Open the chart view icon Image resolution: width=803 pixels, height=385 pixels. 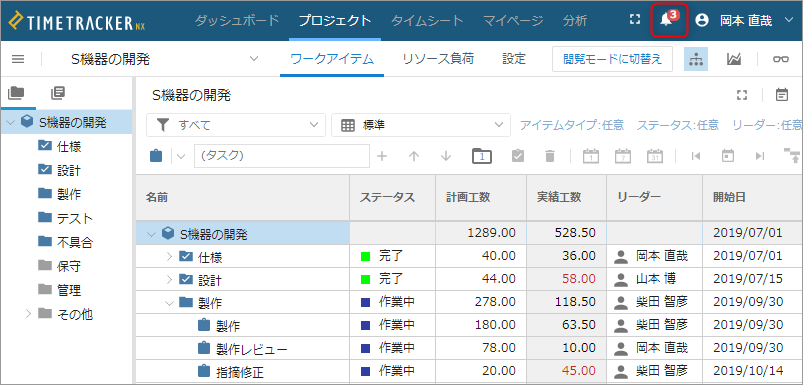pyautogui.click(x=734, y=59)
